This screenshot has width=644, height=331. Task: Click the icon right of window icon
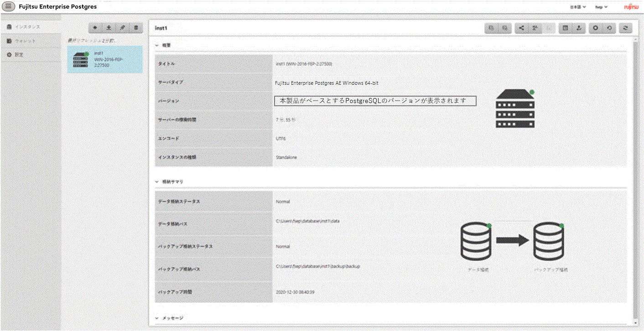pyautogui.click(x=579, y=28)
